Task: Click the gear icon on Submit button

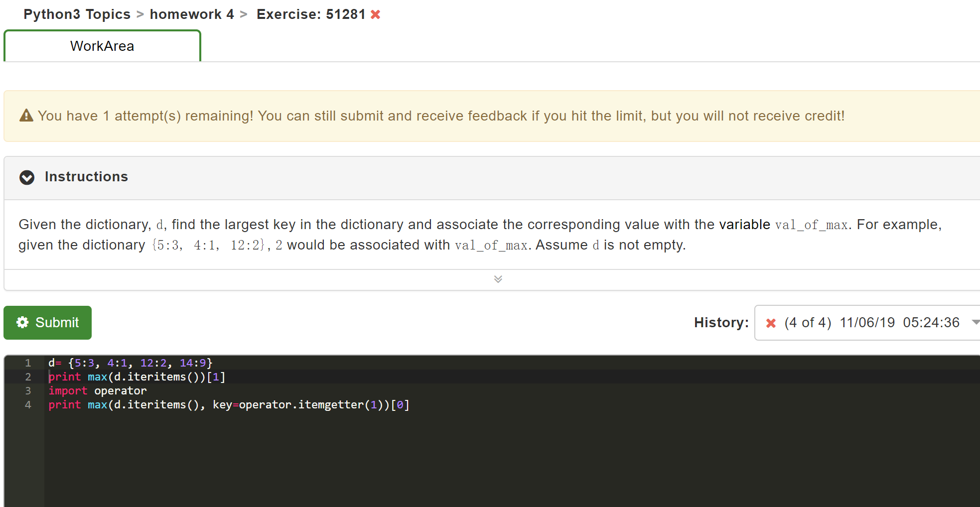Action: coord(22,322)
